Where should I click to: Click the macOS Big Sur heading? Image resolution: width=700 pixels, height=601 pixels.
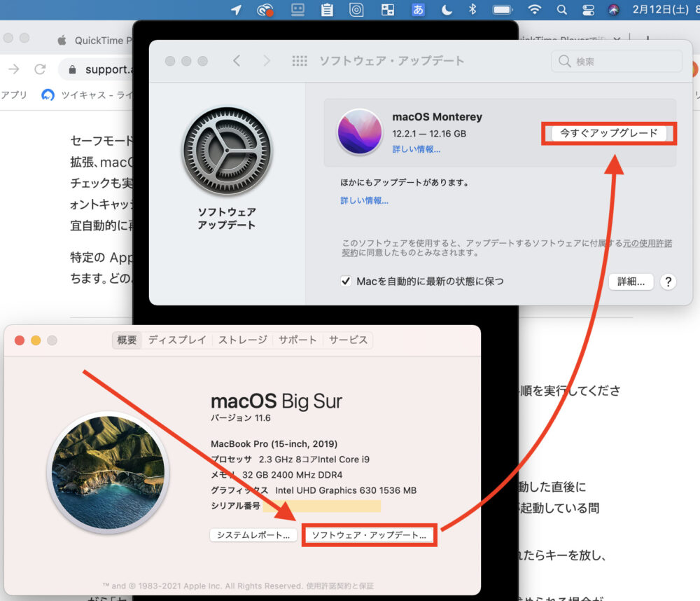tap(276, 401)
